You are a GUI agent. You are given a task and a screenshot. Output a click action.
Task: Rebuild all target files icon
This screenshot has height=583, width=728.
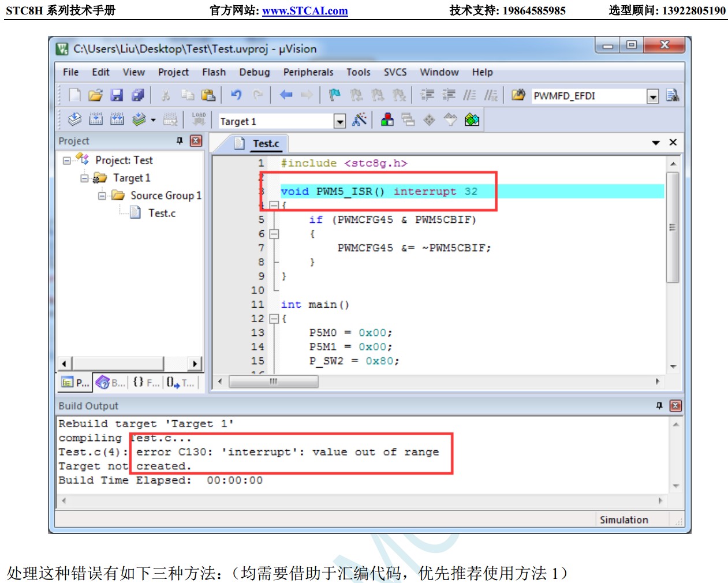pos(117,119)
